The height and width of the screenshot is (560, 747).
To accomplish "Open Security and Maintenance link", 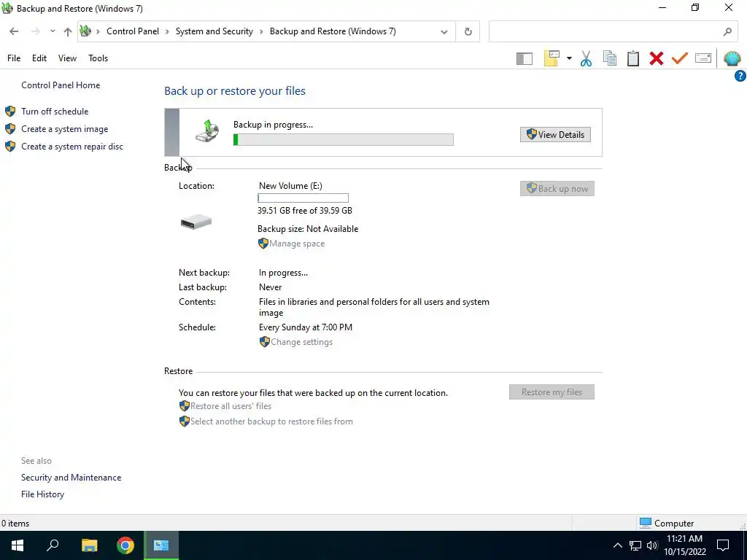I will click(71, 478).
